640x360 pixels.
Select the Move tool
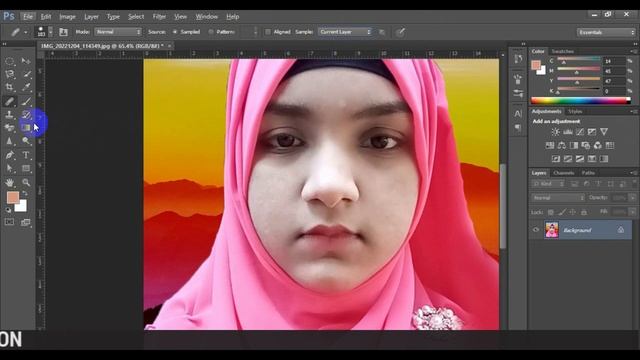[26, 61]
